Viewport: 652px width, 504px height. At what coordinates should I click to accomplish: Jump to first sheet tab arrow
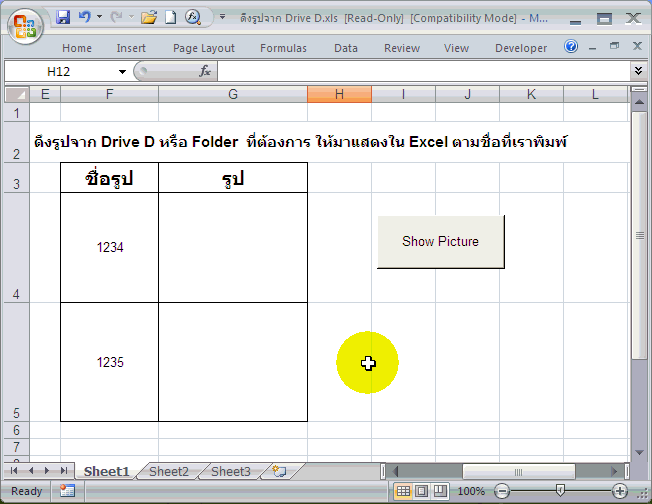(14, 471)
